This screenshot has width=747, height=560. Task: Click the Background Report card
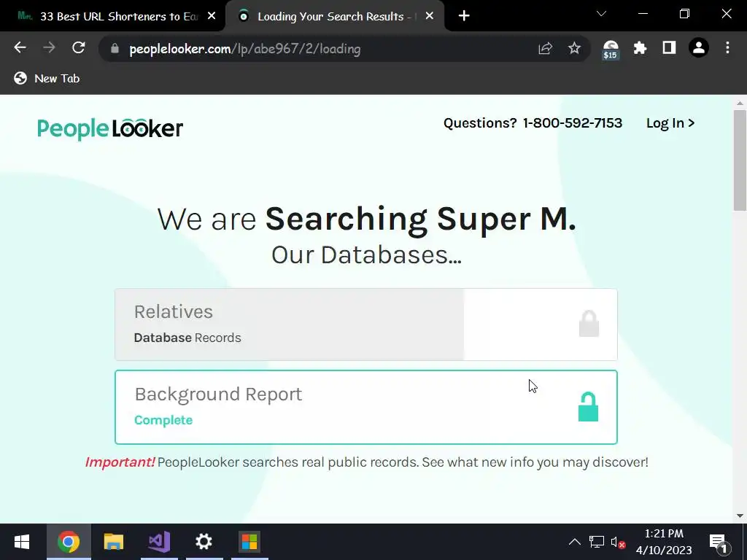pyautogui.click(x=366, y=407)
